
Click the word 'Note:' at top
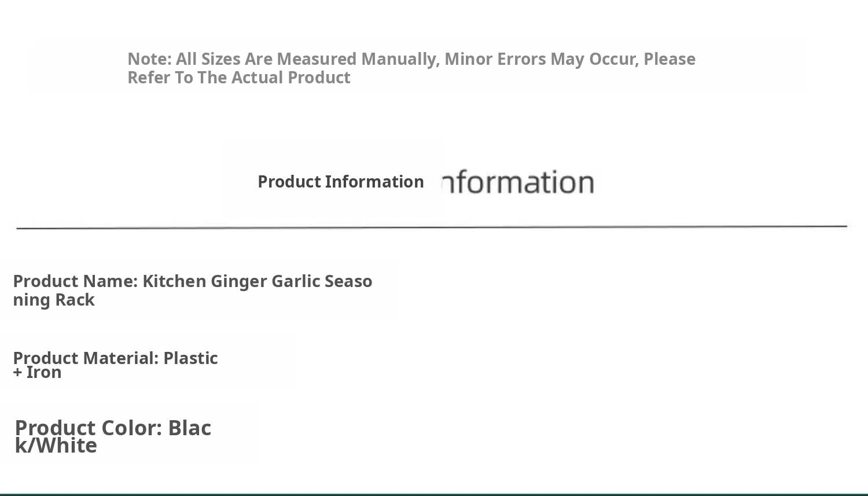[x=149, y=59]
